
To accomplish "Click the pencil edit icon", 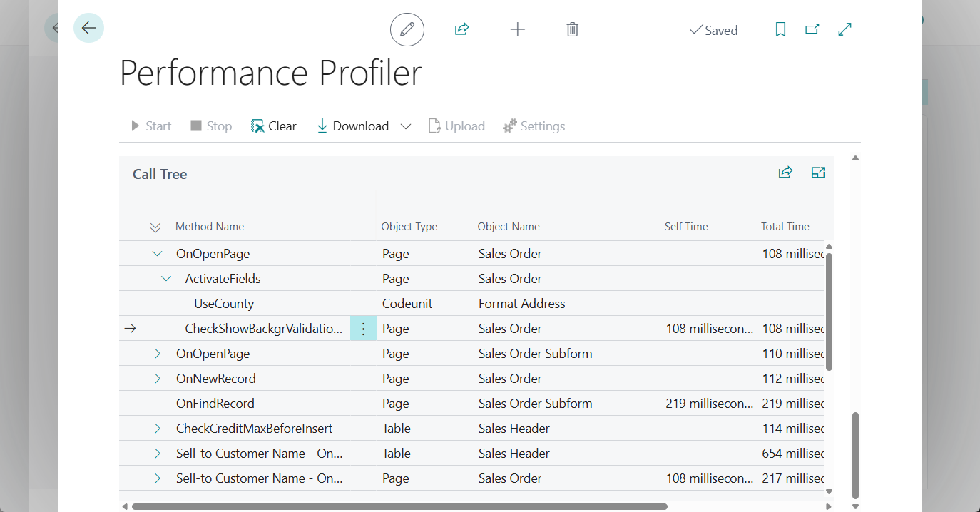I will [x=407, y=30].
